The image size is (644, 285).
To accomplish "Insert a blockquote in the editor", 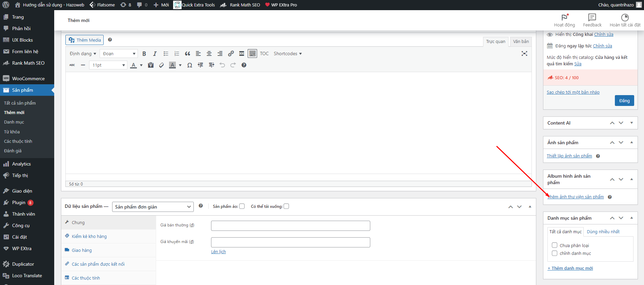I will pos(187,53).
